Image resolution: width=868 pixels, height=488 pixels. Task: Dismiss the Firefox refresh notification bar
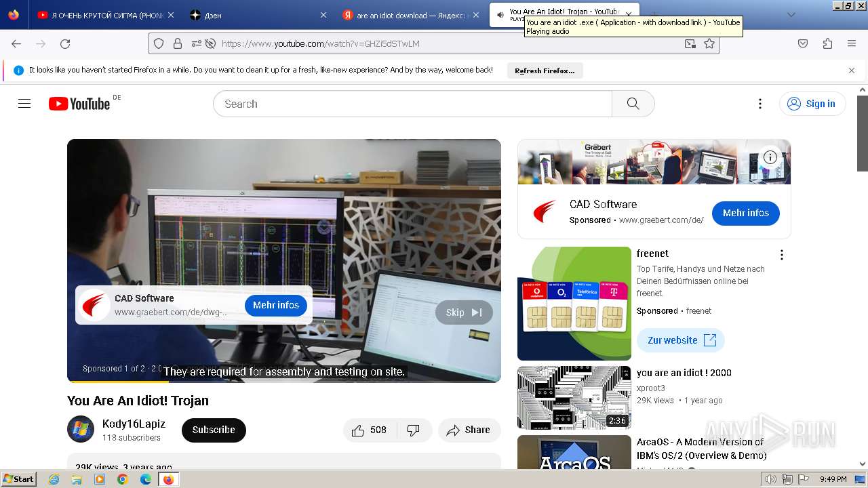click(x=852, y=70)
